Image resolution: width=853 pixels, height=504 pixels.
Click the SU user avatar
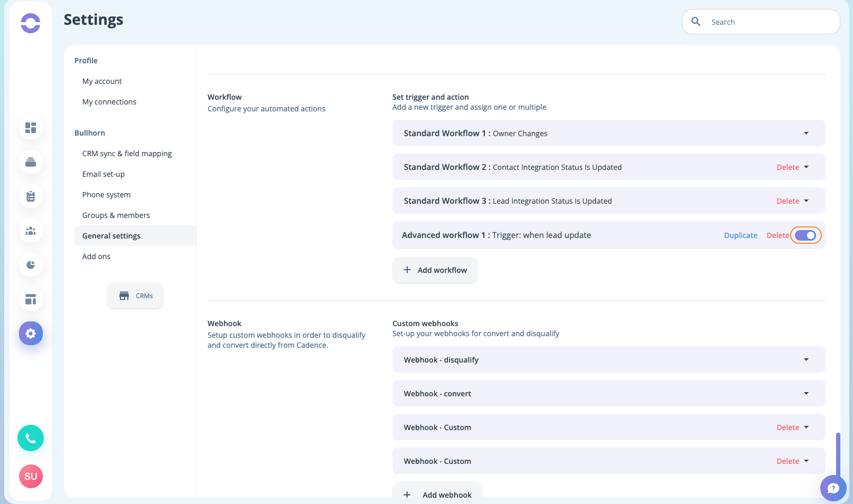click(x=31, y=477)
